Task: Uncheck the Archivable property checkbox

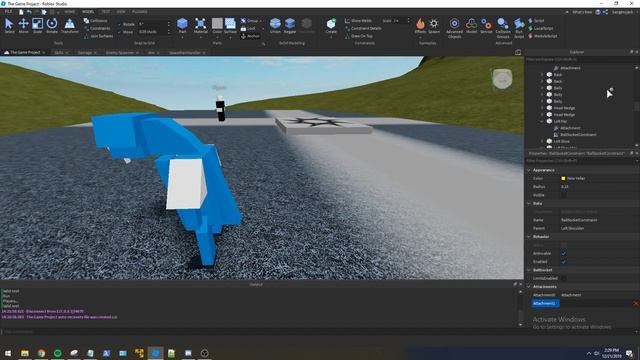Action: 564,253
